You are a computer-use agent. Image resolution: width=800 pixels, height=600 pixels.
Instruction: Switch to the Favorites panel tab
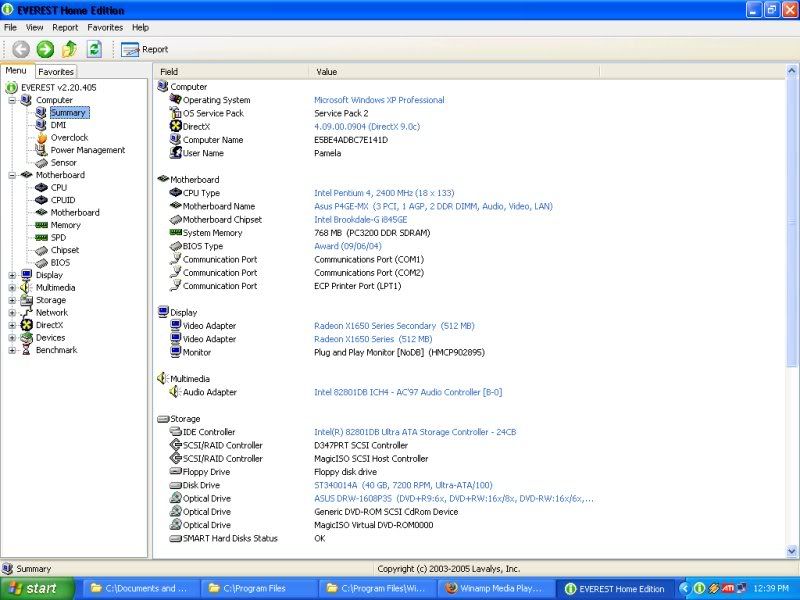click(x=56, y=72)
